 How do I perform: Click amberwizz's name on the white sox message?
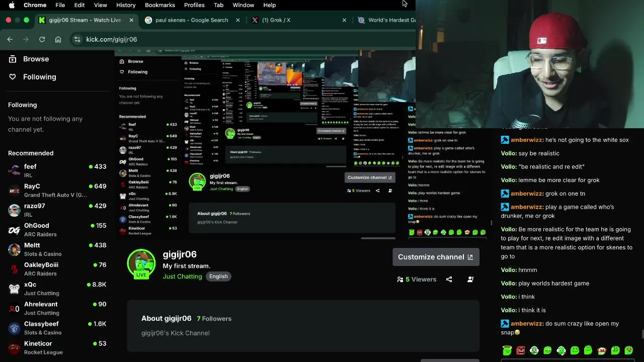pyautogui.click(x=527, y=140)
